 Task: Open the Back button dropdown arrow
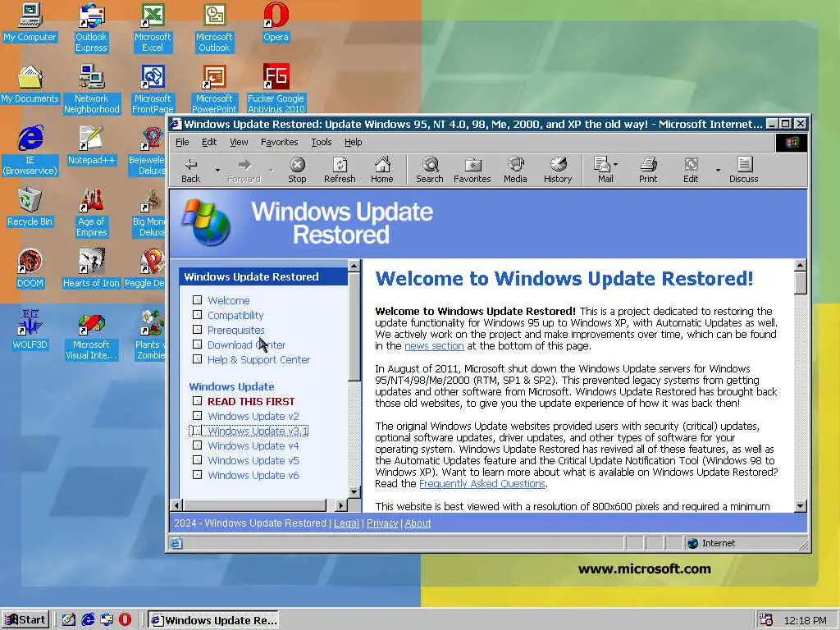(x=217, y=171)
